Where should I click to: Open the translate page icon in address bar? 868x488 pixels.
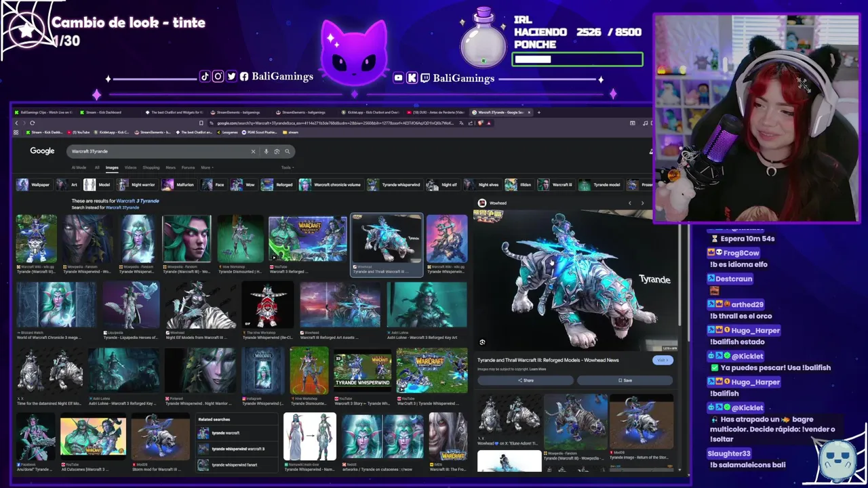[461, 123]
